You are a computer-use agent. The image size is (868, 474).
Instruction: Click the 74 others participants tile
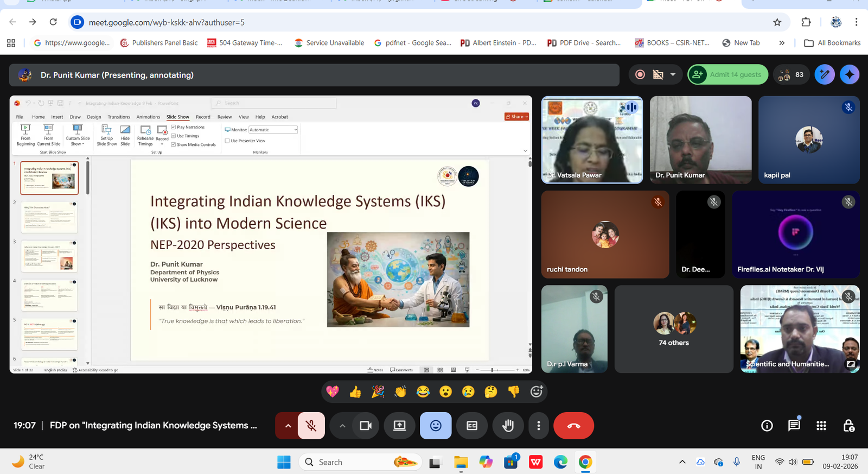tap(674, 329)
